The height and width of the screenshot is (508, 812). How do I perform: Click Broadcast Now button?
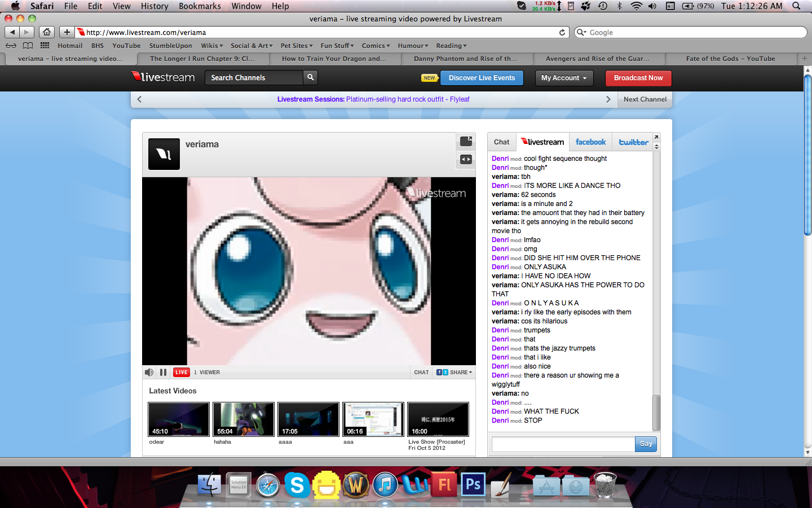click(638, 78)
